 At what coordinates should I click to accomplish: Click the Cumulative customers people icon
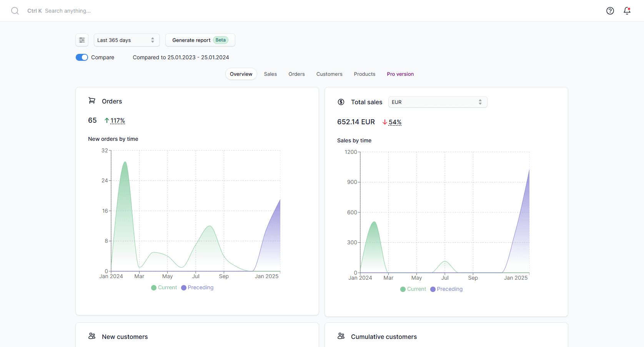point(341,336)
